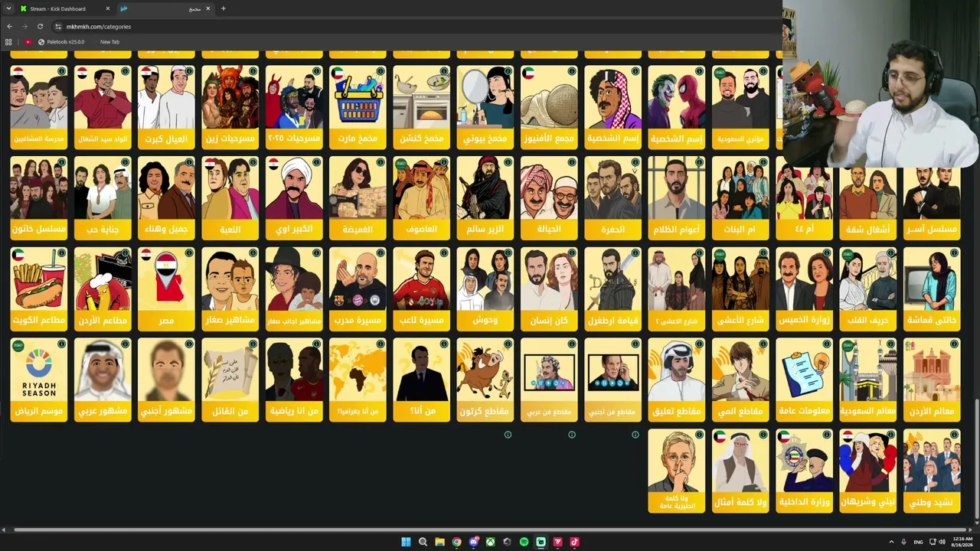The image size is (980, 551).
Task: Open the مخمخ كتشن category card
Action: pos(422,106)
